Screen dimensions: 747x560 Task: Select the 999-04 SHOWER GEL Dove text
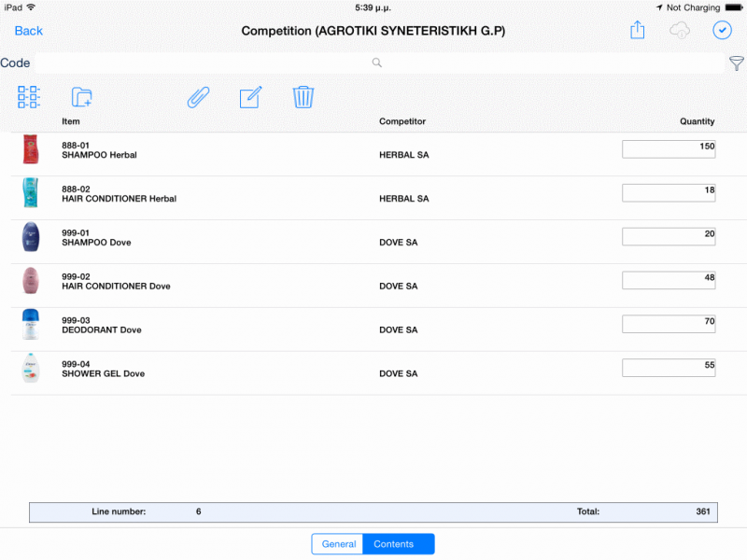point(103,369)
